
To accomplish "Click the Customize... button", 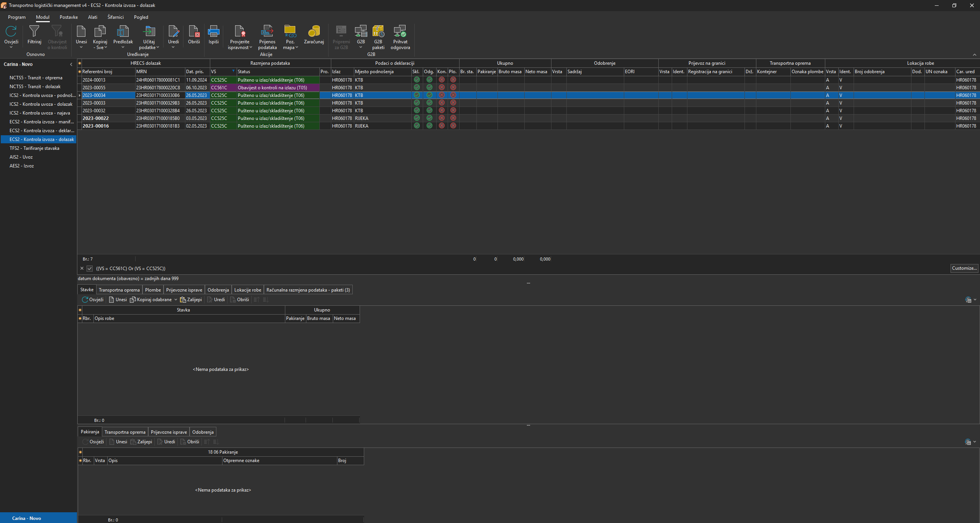I will click(964, 268).
